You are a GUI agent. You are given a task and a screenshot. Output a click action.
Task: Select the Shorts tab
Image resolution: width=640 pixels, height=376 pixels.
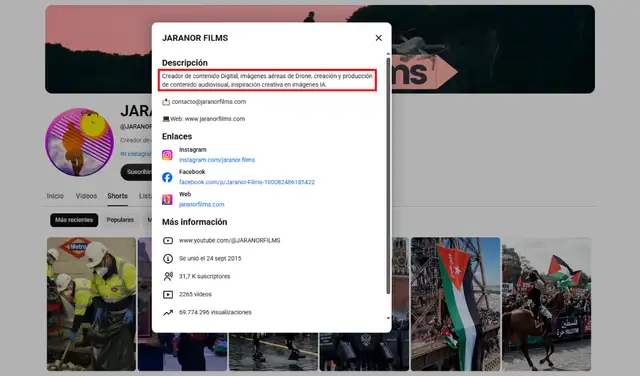coord(118,196)
